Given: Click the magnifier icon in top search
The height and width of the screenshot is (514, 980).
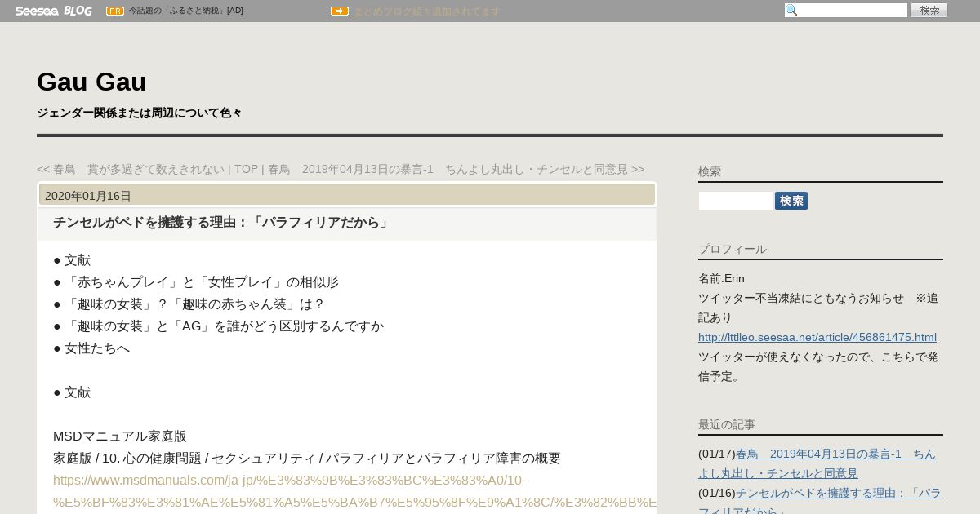Looking at the screenshot, I should pos(791,11).
